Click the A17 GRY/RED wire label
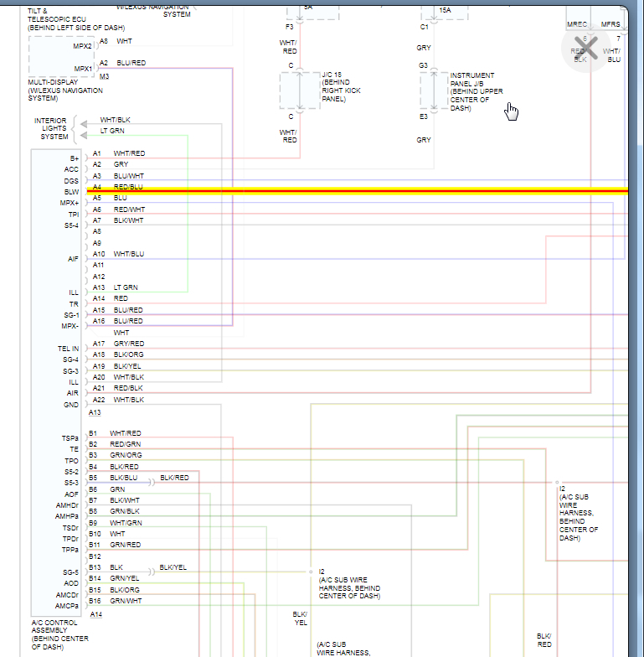The image size is (644, 657). [128, 344]
